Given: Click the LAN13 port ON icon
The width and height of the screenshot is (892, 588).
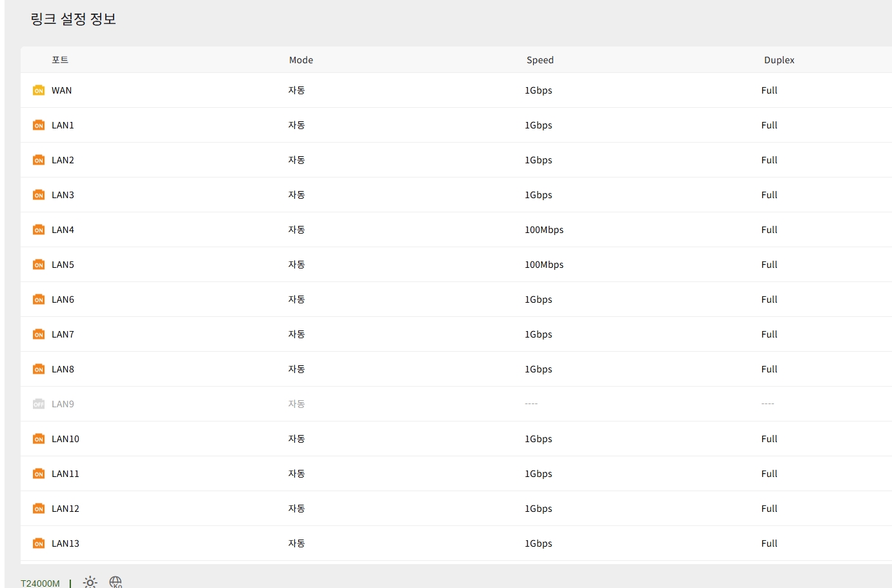Looking at the screenshot, I should tap(39, 543).
